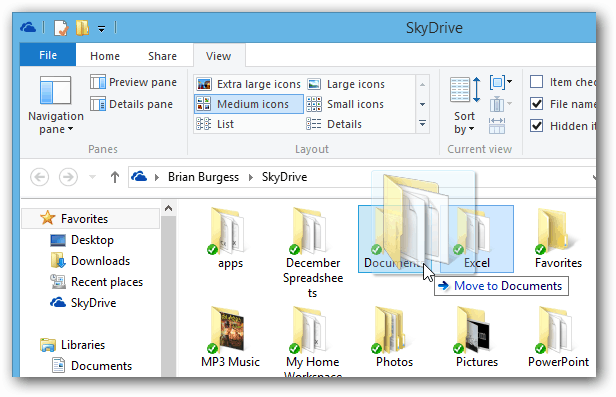Select the apps folder
Image resolution: width=616 pixels, height=397 pixels.
point(230,238)
